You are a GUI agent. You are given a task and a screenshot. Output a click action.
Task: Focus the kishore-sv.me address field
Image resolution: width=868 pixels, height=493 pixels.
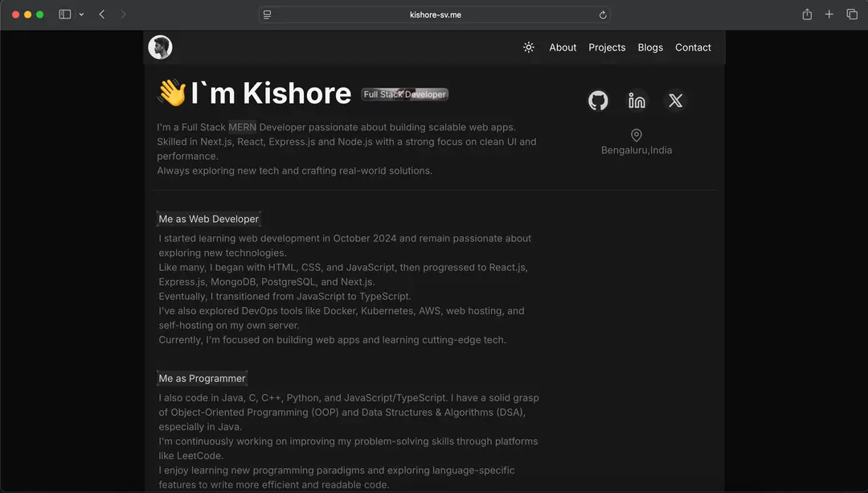435,15
